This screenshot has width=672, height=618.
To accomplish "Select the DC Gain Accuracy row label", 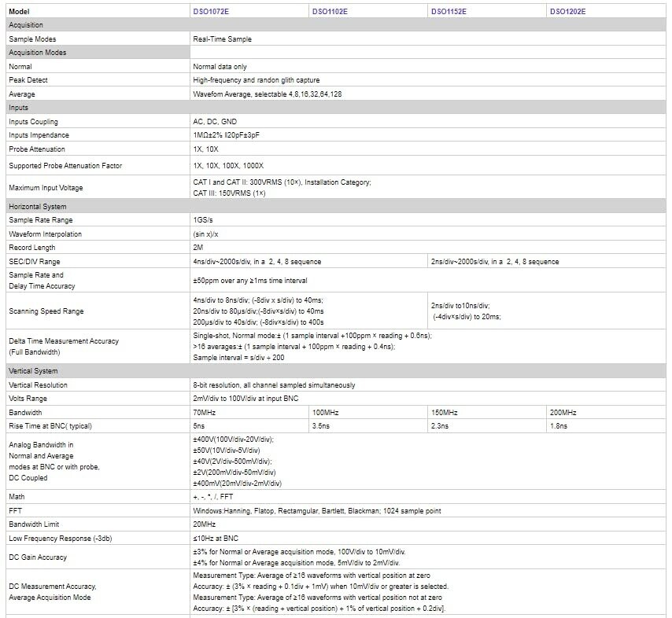I will coord(38,557).
